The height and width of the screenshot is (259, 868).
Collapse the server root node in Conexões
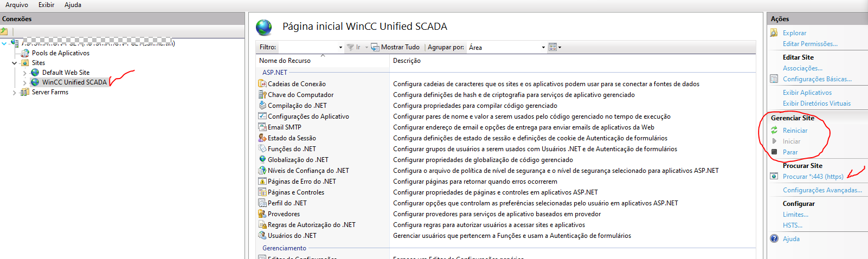pos(4,43)
